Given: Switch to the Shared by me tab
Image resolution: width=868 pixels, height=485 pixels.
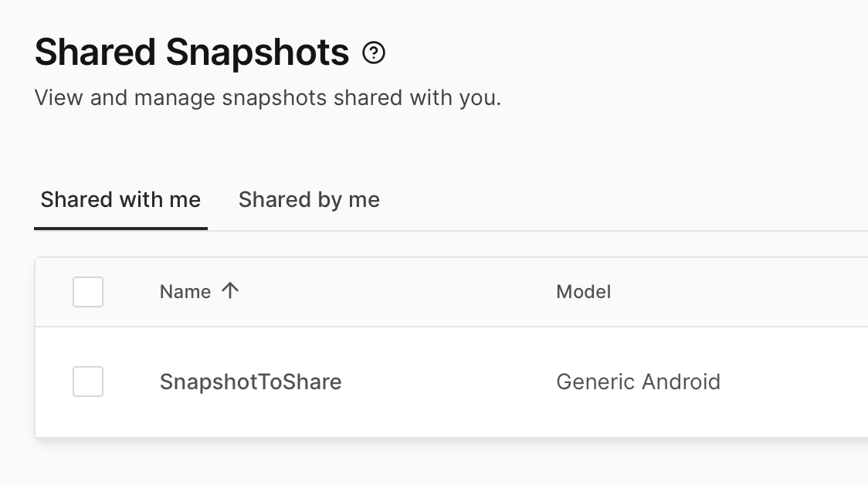Looking at the screenshot, I should coord(309,200).
